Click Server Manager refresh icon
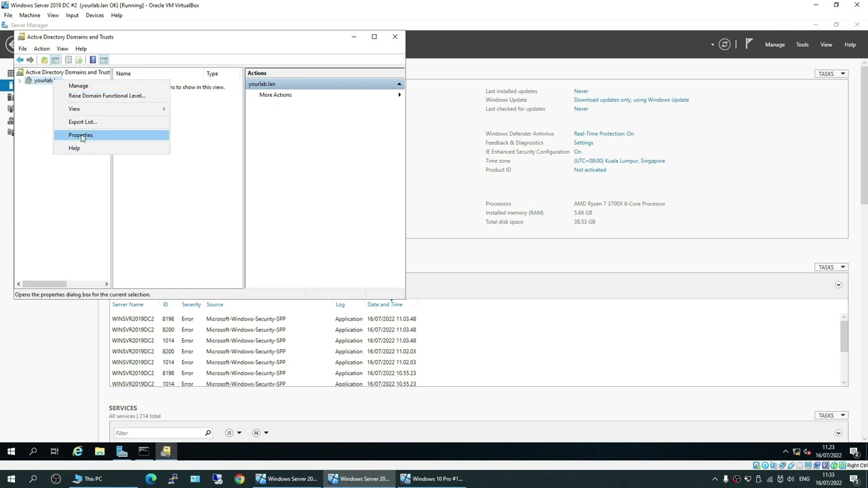 pos(724,45)
